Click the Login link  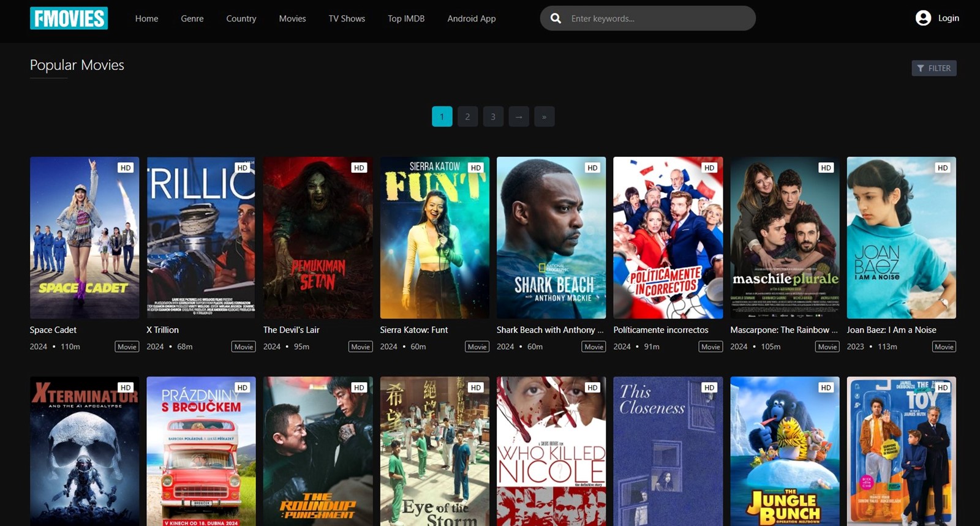(x=949, y=18)
